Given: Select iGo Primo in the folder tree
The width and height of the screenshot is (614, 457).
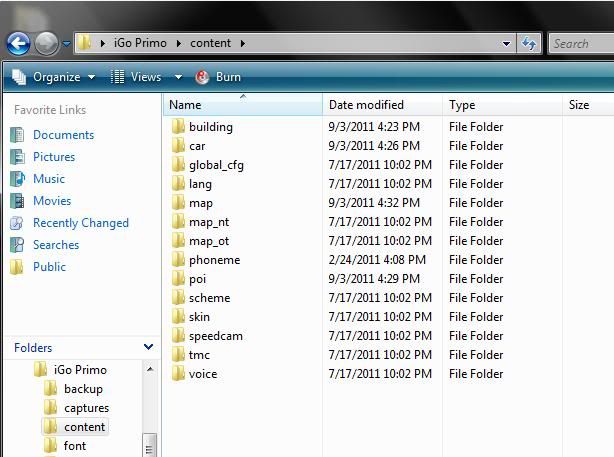Looking at the screenshot, I should click(x=80, y=370).
